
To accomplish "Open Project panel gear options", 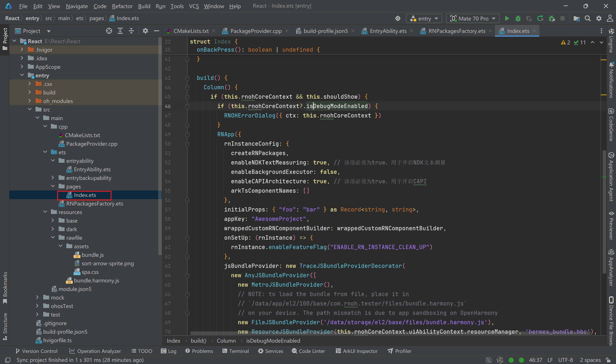I will click(x=145, y=31).
